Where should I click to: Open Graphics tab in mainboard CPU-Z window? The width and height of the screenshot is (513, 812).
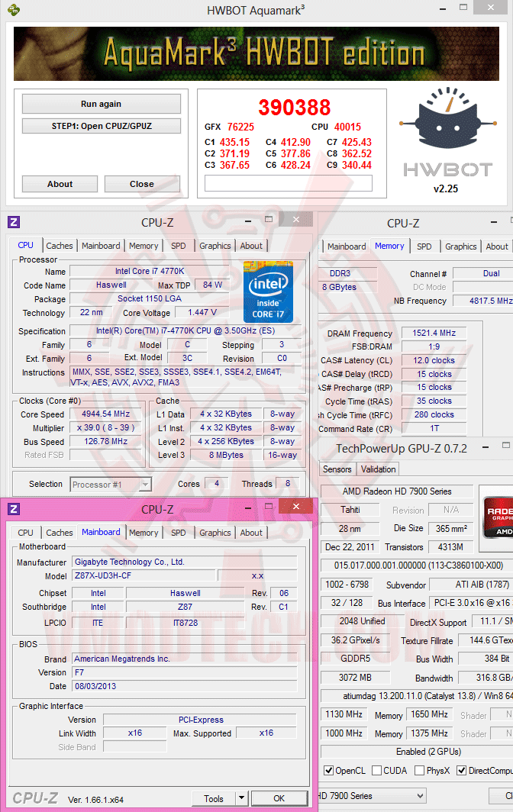tap(215, 533)
